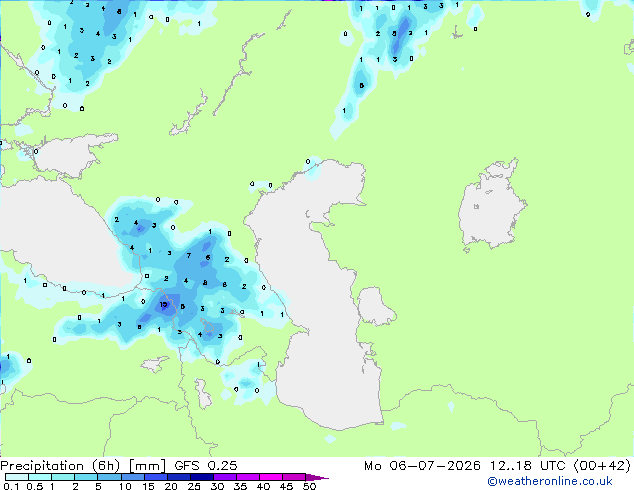Click the '25' label on the legend scale
Image resolution: width=634 pixels, height=490 pixels.
click(194, 486)
